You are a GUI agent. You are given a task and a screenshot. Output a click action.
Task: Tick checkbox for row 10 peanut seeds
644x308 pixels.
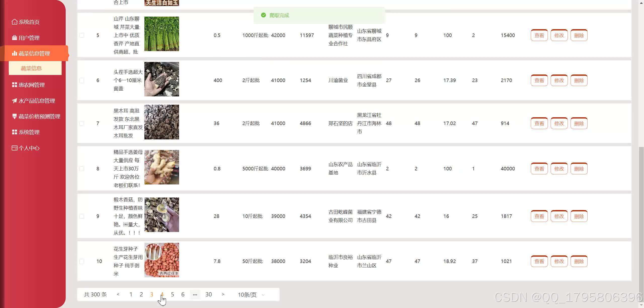pyautogui.click(x=82, y=261)
